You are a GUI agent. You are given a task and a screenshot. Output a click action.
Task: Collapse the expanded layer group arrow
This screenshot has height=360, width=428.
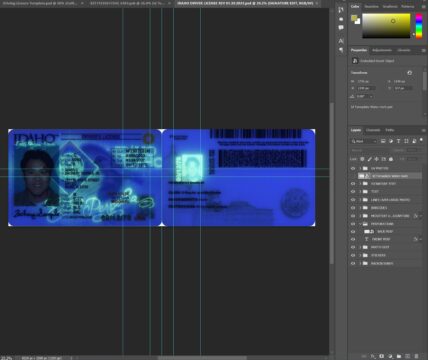pos(360,224)
